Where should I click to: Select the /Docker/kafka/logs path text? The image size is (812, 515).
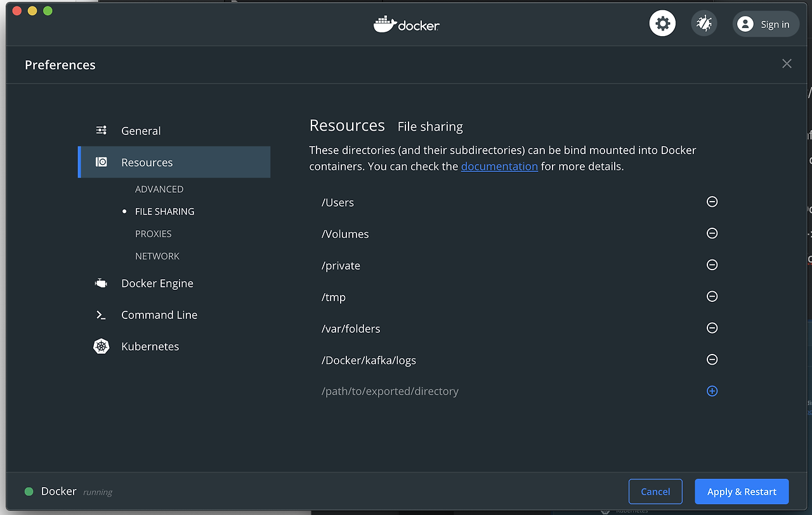pos(369,360)
